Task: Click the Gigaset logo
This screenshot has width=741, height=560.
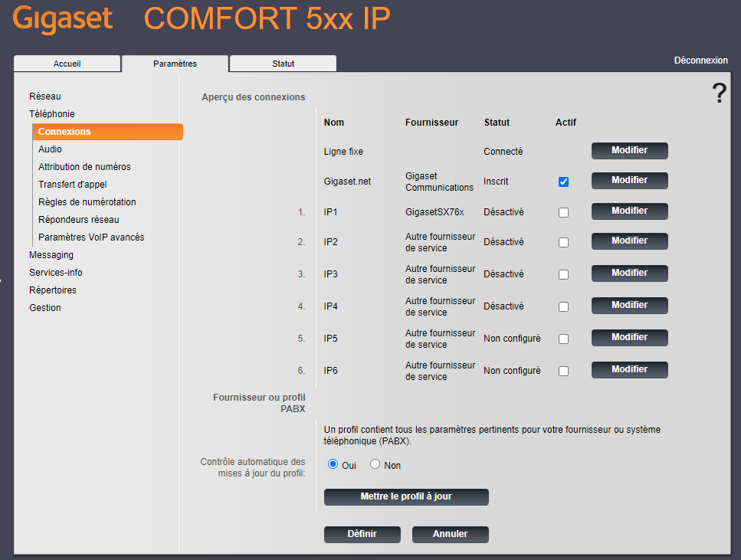Action: coord(62,19)
